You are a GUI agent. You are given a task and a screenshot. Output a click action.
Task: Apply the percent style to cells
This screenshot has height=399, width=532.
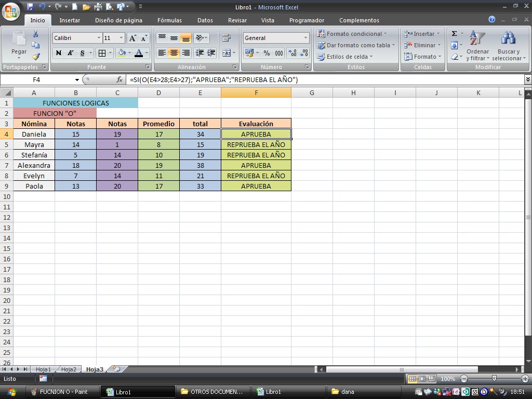click(x=267, y=52)
